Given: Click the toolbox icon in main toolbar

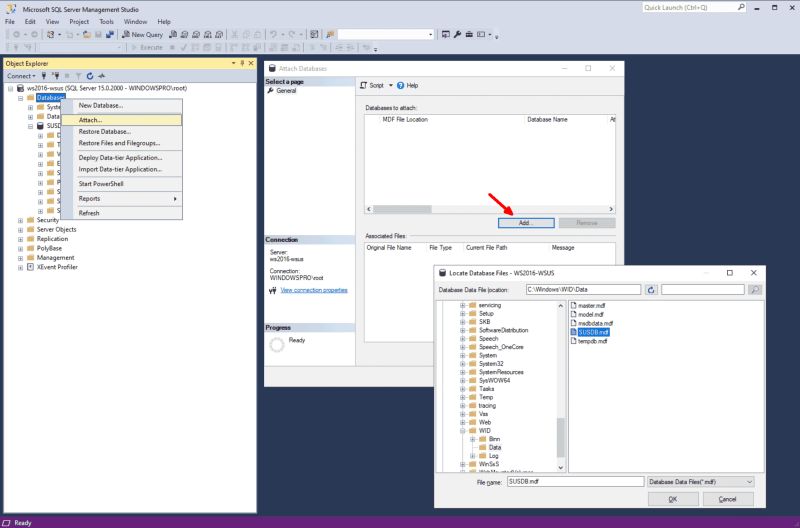Looking at the screenshot, I should click(469, 35).
